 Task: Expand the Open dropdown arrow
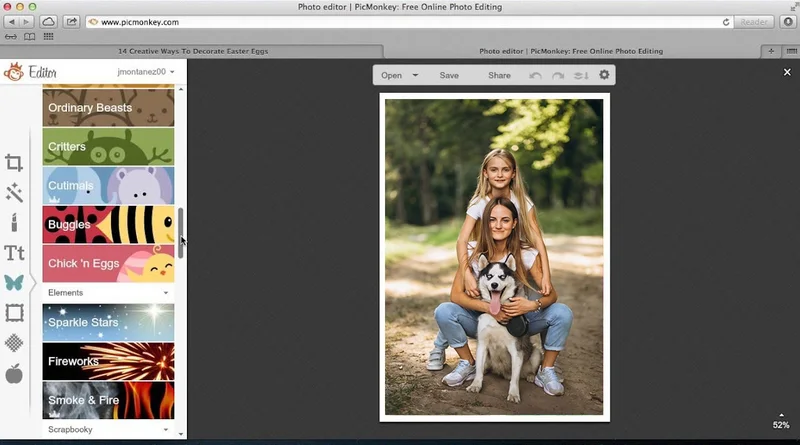(415, 75)
